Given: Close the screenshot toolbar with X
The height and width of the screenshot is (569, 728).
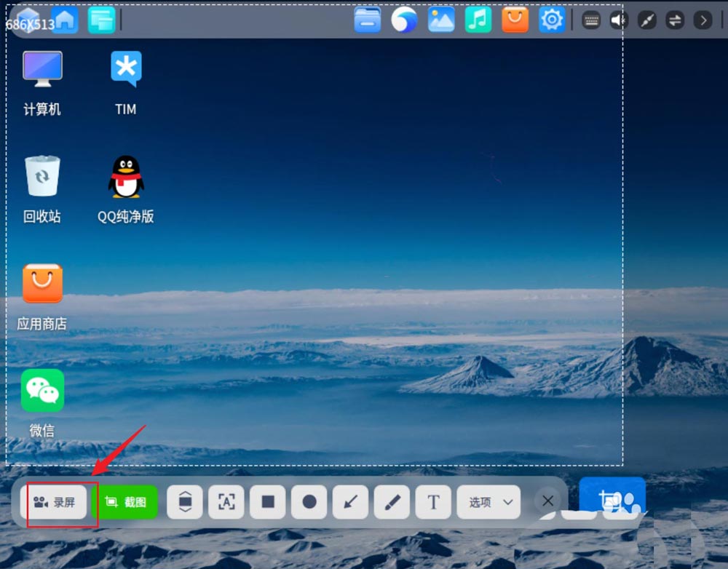Looking at the screenshot, I should click(x=548, y=501).
